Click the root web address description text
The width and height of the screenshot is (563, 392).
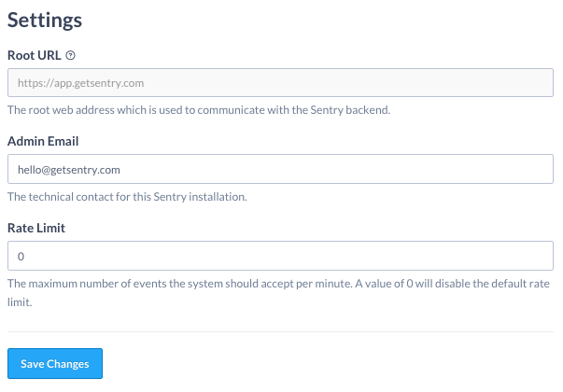[x=198, y=110]
